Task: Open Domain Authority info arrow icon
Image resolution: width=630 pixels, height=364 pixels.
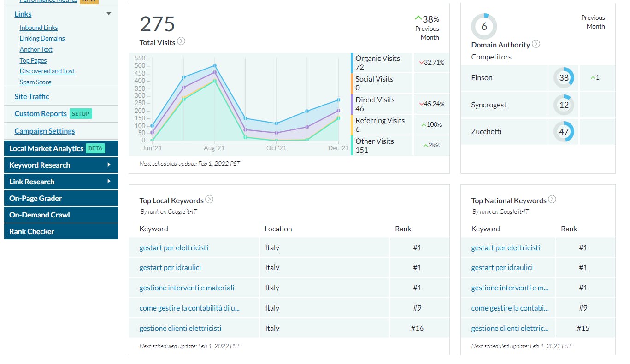Action: click(536, 44)
